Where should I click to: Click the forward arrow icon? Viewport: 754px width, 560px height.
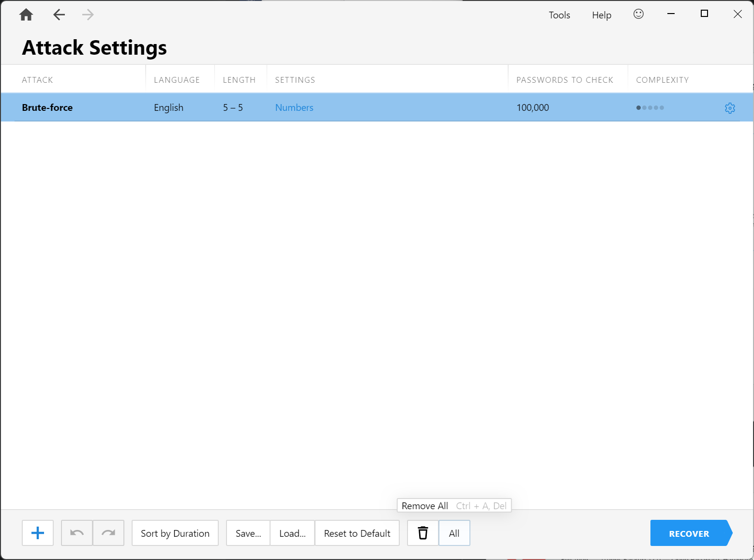click(88, 15)
